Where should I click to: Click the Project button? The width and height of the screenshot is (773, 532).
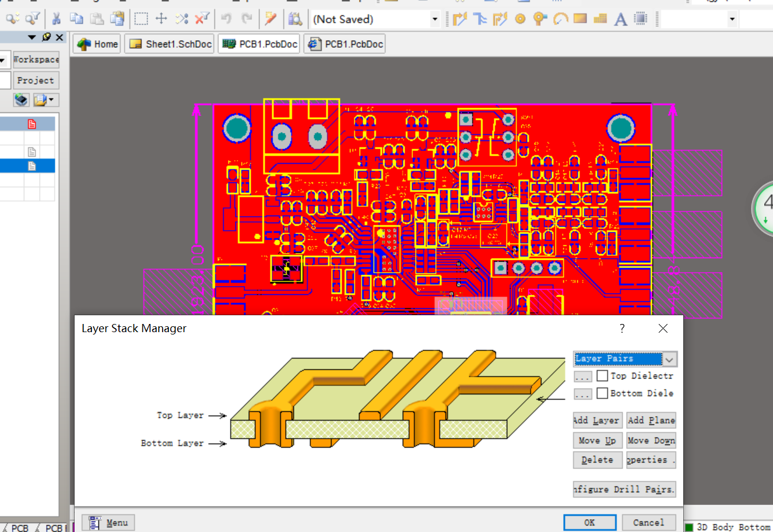pyautogui.click(x=36, y=80)
